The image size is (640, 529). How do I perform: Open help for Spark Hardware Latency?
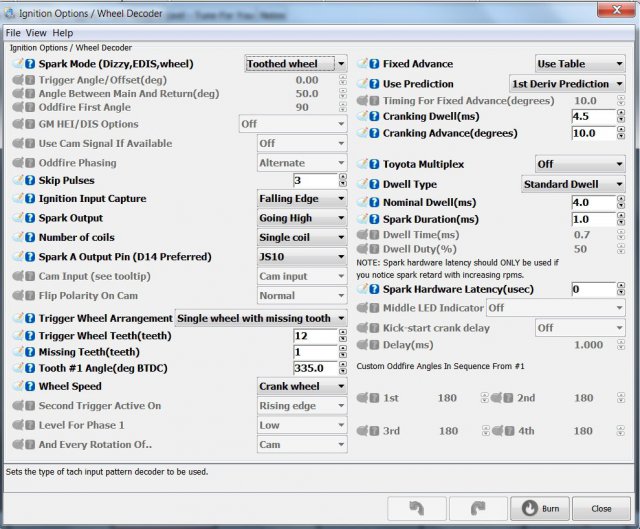click(x=373, y=289)
